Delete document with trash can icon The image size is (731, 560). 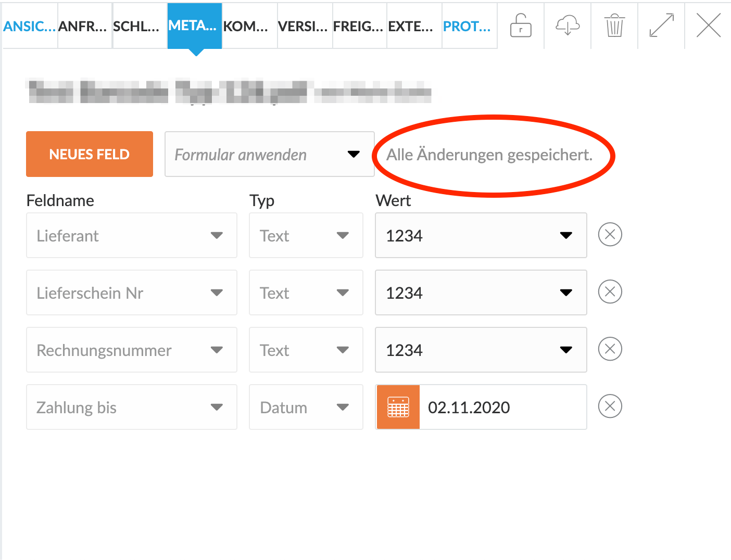pos(614,25)
